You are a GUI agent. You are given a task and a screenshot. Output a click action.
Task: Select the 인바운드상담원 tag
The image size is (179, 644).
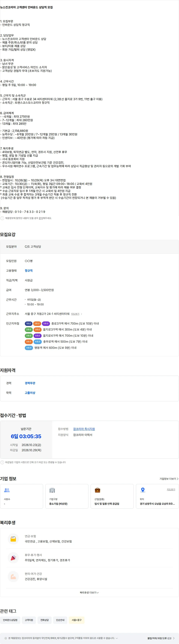pyautogui.click(x=10, y=620)
